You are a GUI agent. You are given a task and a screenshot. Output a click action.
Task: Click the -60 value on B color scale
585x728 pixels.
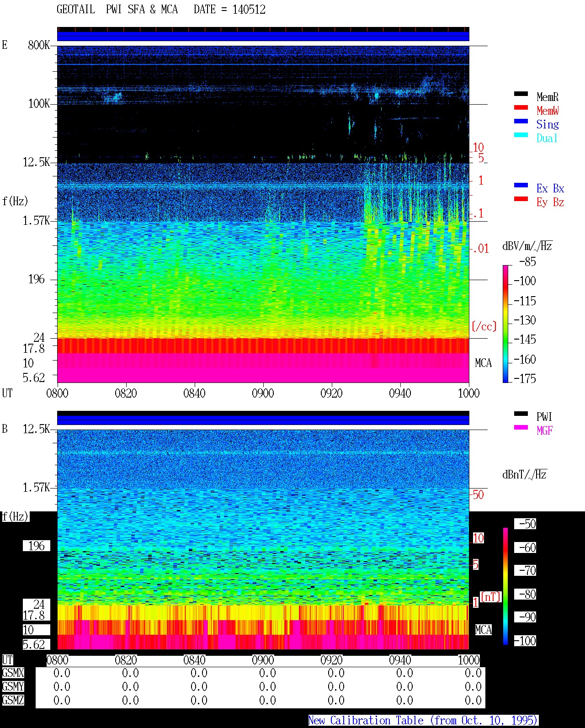click(526, 547)
